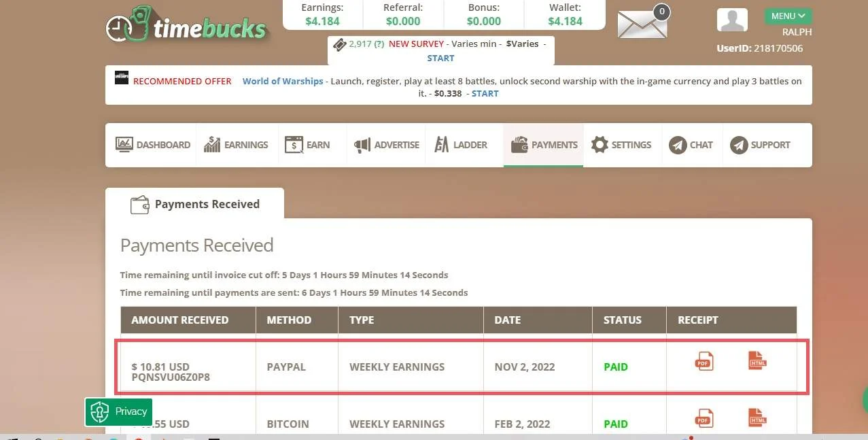The width and height of the screenshot is (868, 440).
Task: Click the NOV 2, 2022 date cell
Action: [525, 367]
